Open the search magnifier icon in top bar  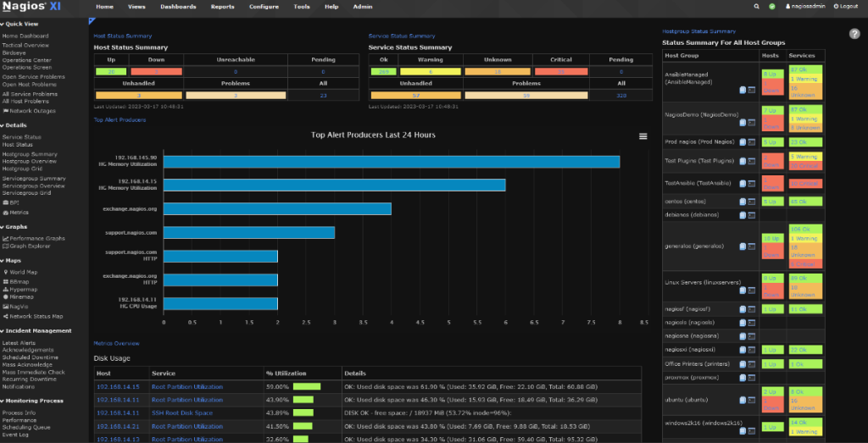(757, 7)
